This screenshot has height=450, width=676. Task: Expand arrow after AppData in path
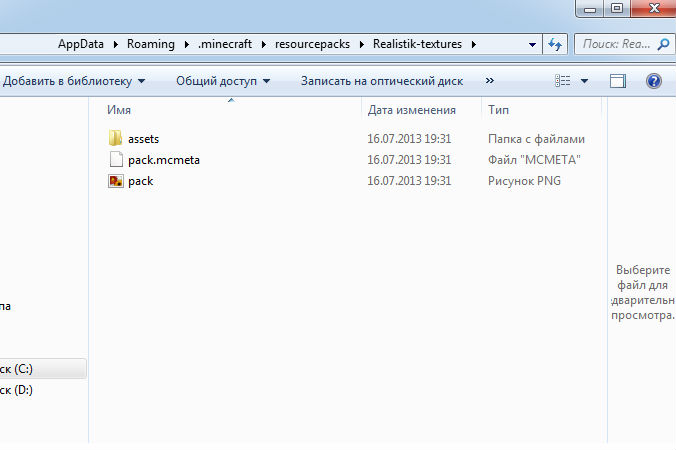pyautogui.click(x=116, y=44)
